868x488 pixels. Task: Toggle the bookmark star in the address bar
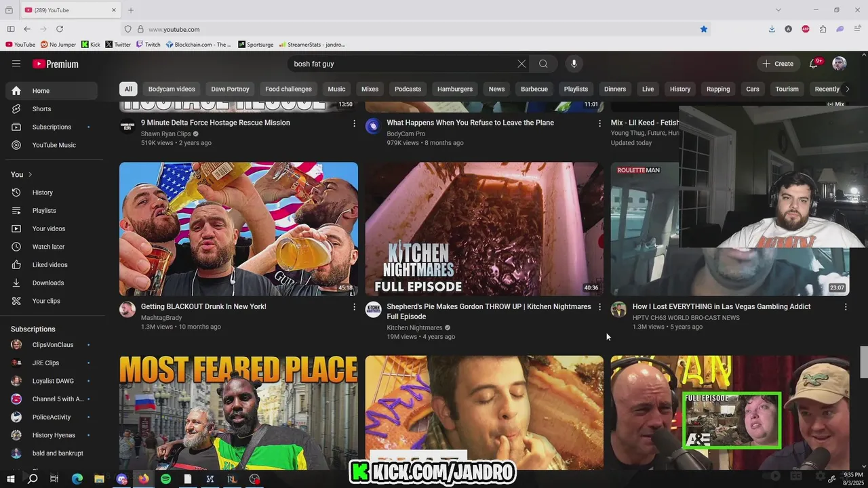pos(704,29)
